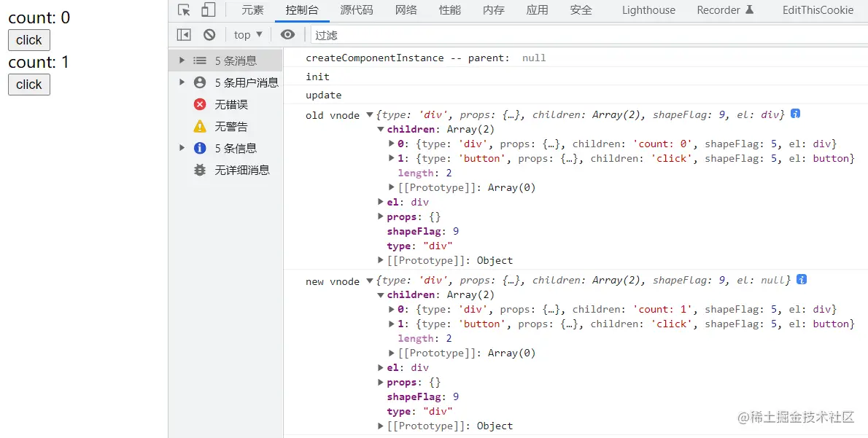Click the info badge after old vnode summary

pyautogui.click(x=796, y=114)
